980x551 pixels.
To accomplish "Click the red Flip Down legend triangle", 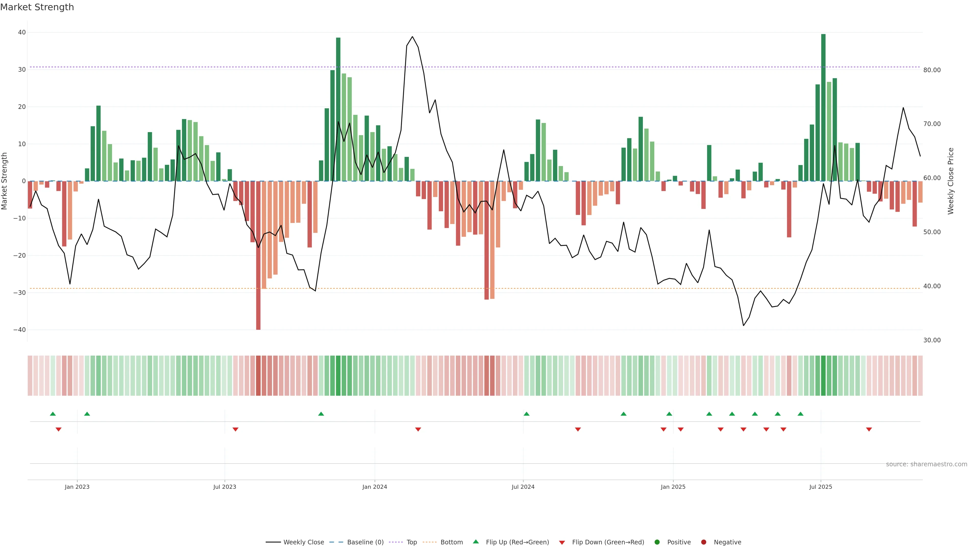I will point(562,542).
